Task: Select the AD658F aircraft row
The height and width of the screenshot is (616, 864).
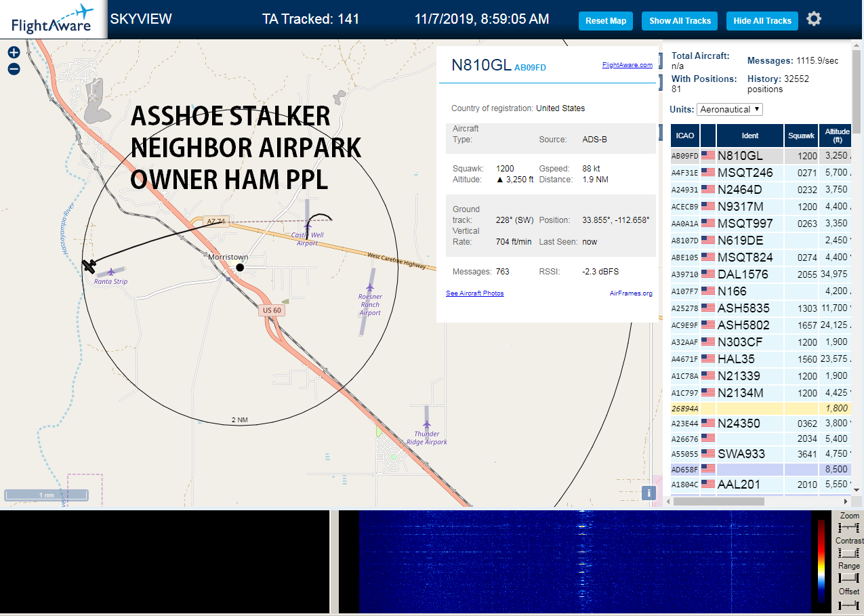Action: pos(761,469)
